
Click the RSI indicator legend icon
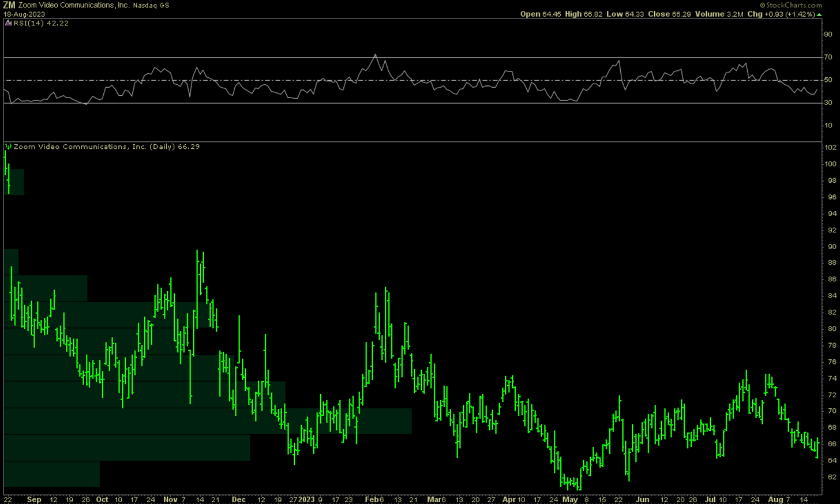[x=9, y=23]
